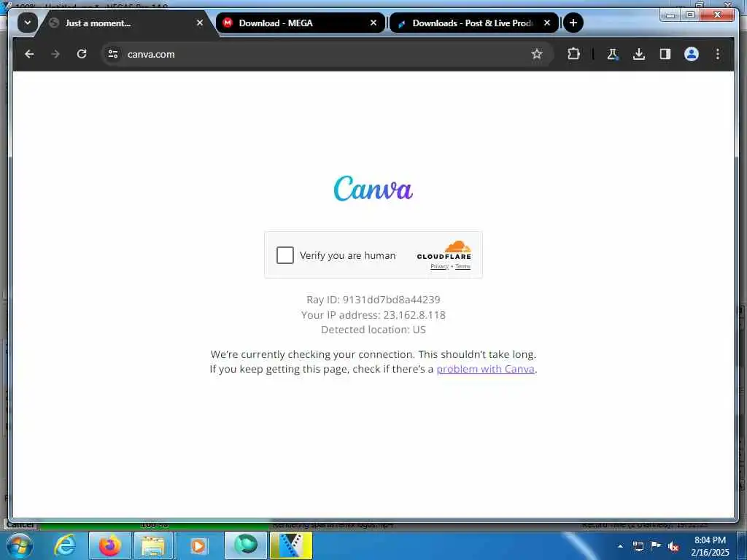Click the forward navigation arrow
The height and width of the screenshot is (560, 747).
pos(55,54)
